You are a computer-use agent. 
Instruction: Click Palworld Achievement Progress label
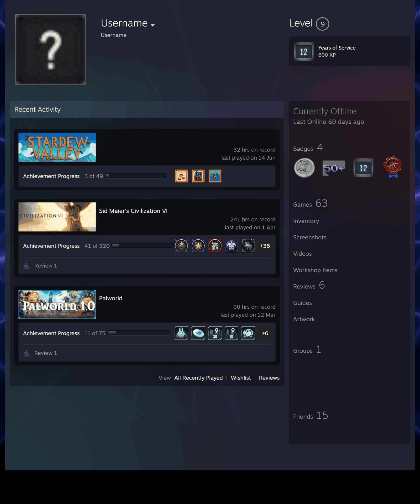[x=51, y=333]
